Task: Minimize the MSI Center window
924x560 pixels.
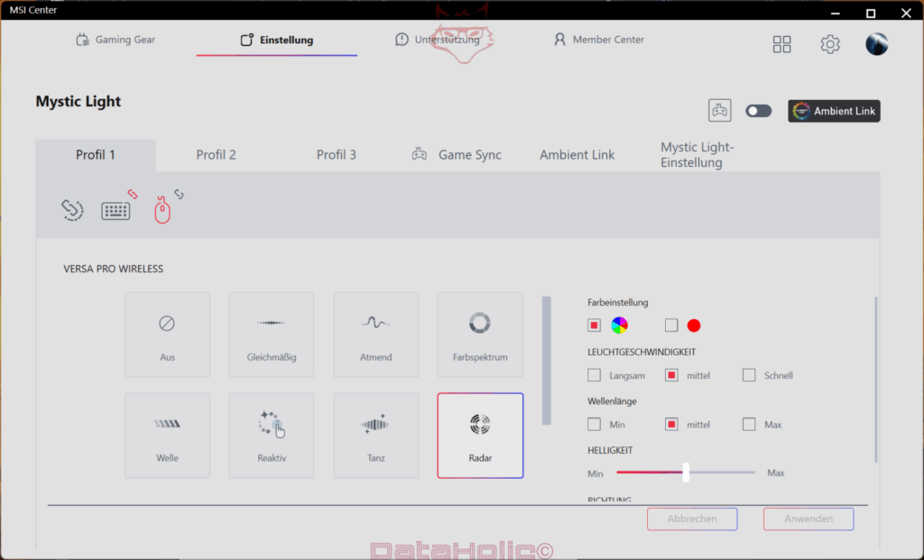Action: click(x=835, y=13)
